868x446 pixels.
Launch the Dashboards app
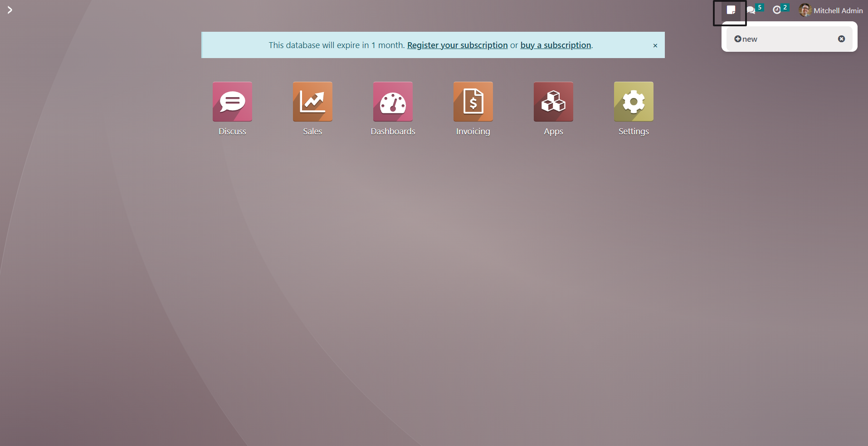click(x=393, y=102)
